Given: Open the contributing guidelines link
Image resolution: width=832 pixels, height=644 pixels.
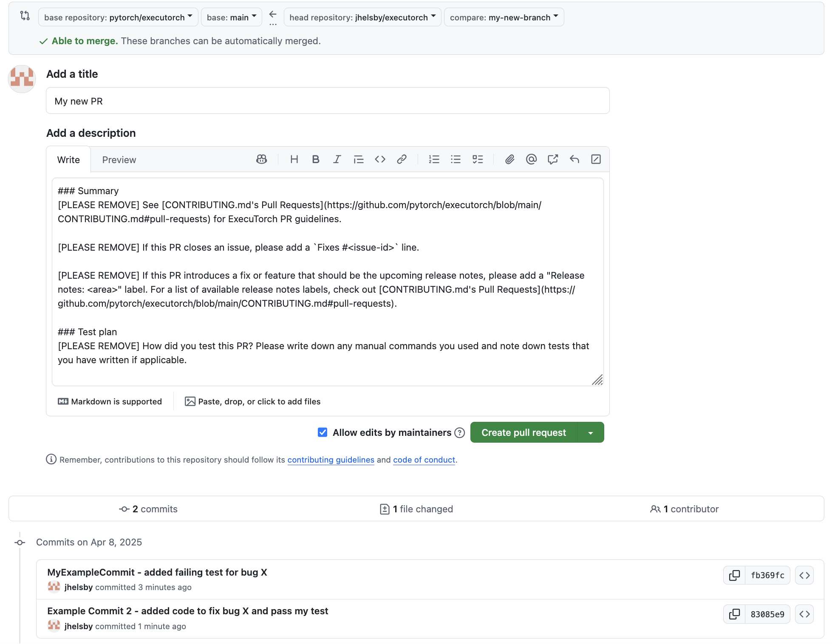Looking at the screenshot, I should pyautogui.click(x=331, y=460).
